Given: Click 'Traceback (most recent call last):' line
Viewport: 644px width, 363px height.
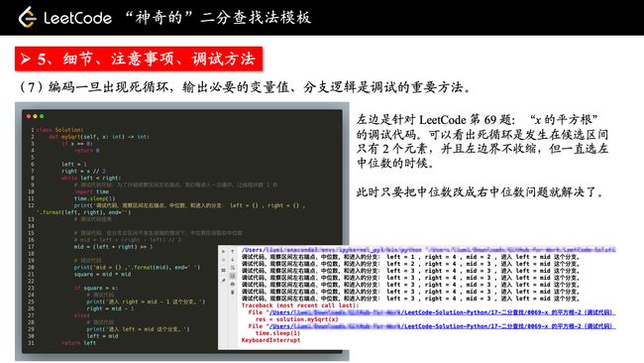Looking at the screenshot, I should coord(300,305).
